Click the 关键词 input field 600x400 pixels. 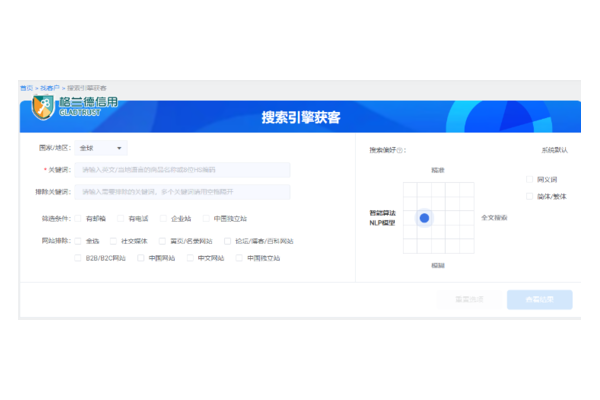click(183, 170)
